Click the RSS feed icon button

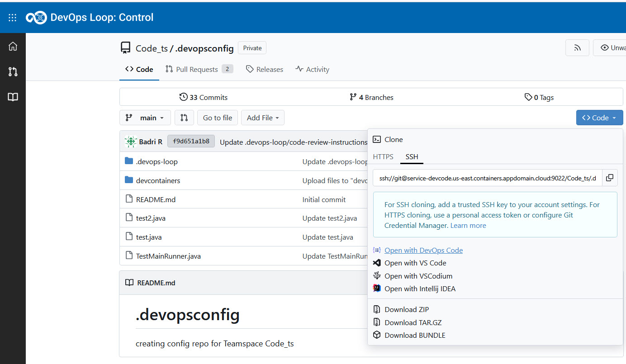(577, 48)
